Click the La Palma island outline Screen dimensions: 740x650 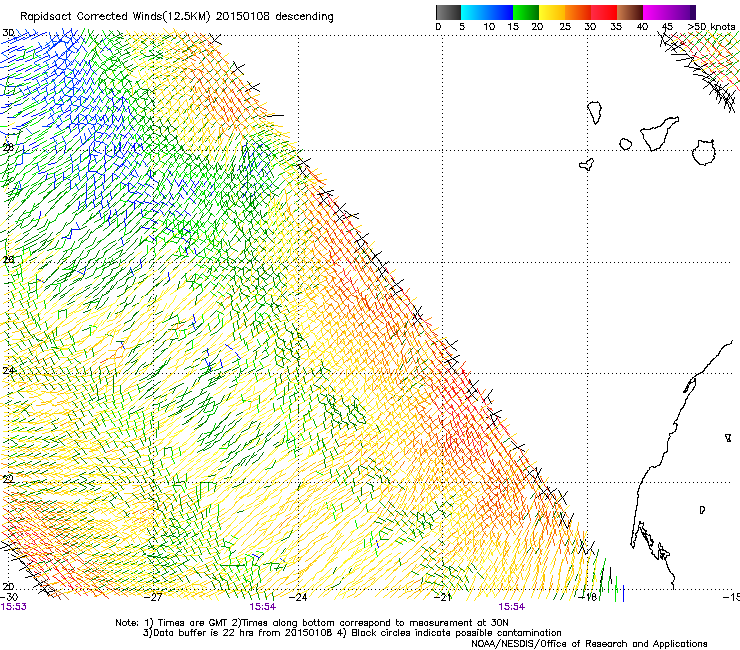595,113
